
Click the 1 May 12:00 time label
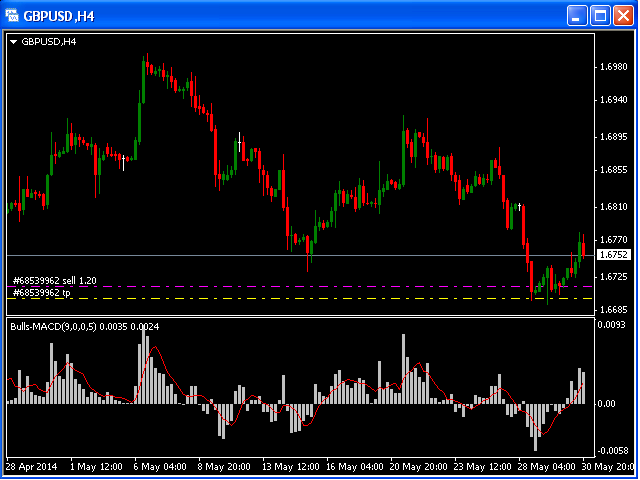point(96,466)
